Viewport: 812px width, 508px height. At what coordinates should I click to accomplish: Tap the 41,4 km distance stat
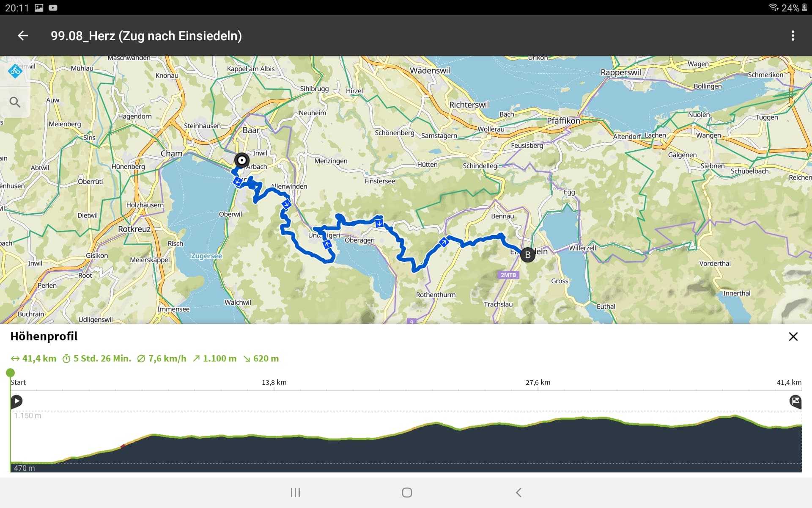pos(34,359)
